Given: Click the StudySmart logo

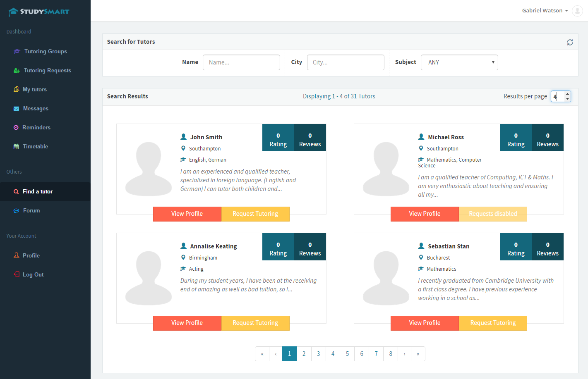Looking at the screenshot, I should [x=38, y=12].
